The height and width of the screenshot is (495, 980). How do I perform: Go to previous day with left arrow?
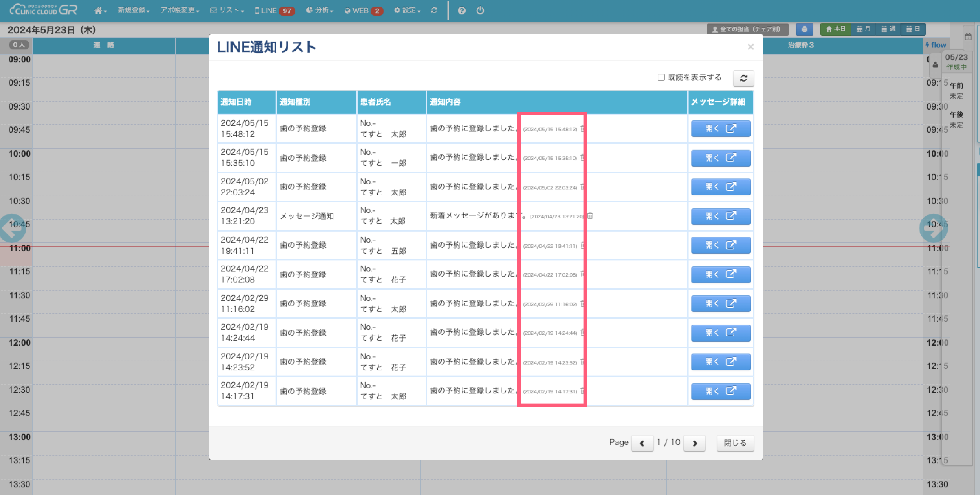(12, 228)
